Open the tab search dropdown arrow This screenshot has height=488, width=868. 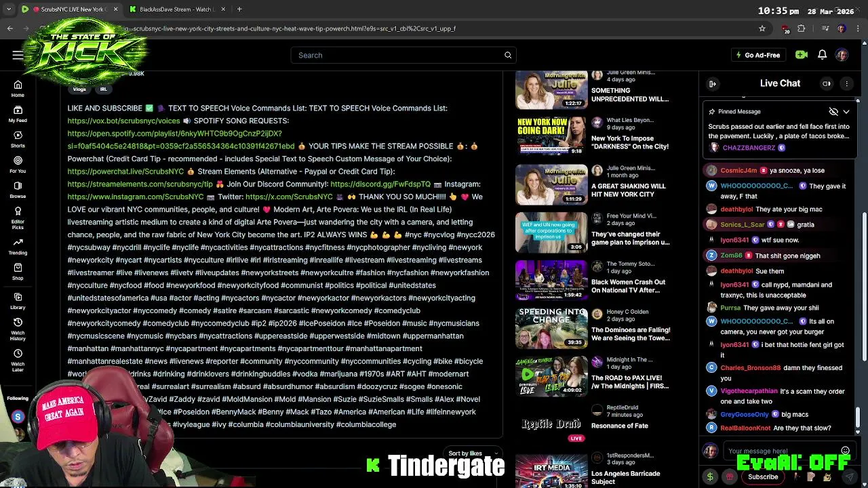[x=9, y=9]
